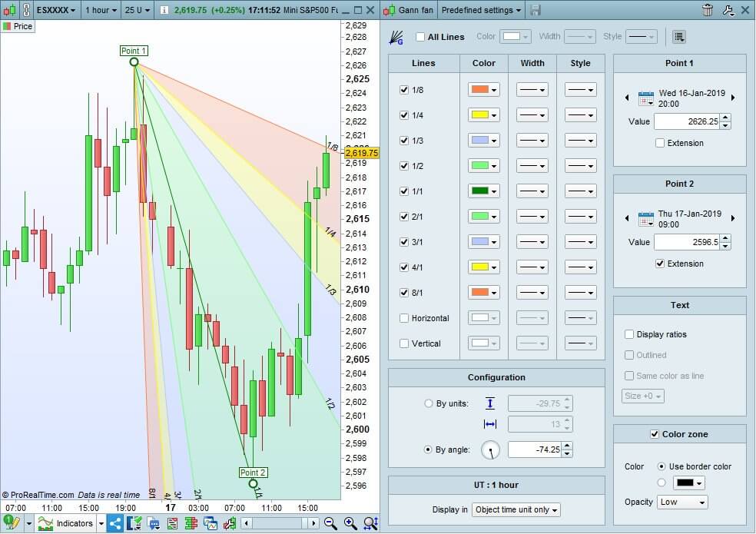The width and height of the screenshot is (756, 534).
Task: Turn on Display ratios checkbox
Action: pyautogui.click(x=629, y=334)
